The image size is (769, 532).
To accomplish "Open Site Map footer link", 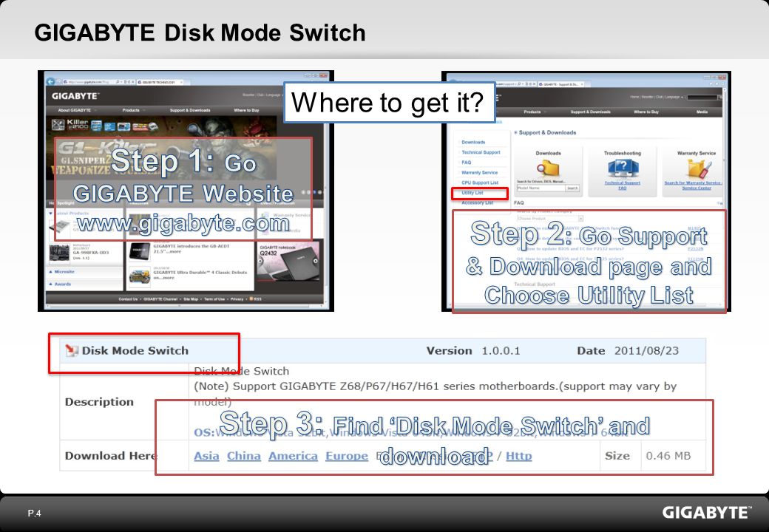I will (x=191, y=299).
